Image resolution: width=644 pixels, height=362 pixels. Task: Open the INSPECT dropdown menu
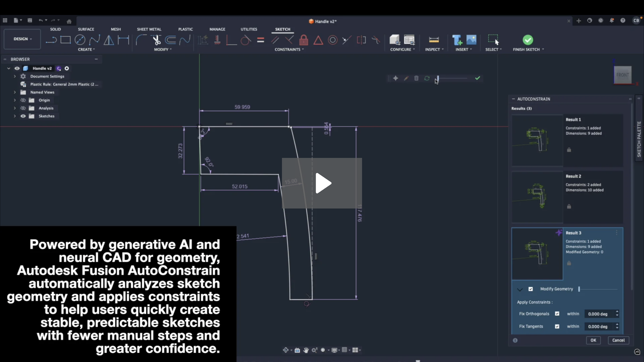(x=434, y=50)
